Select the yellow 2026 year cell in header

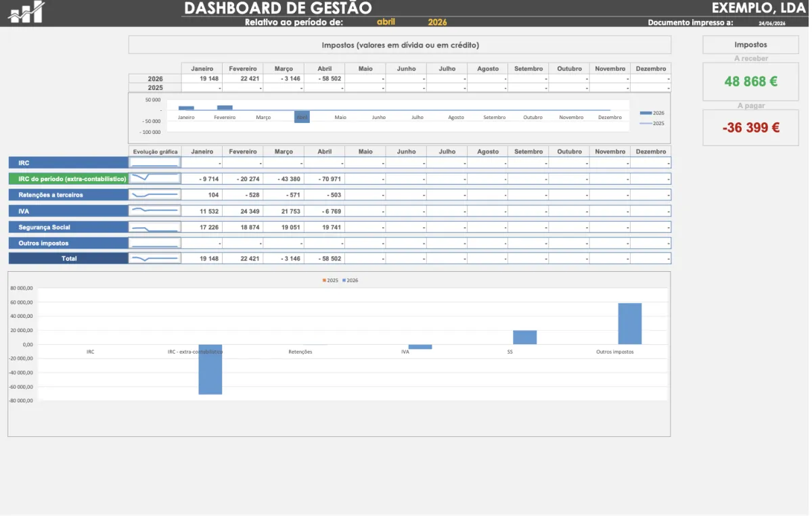point(437,22)
